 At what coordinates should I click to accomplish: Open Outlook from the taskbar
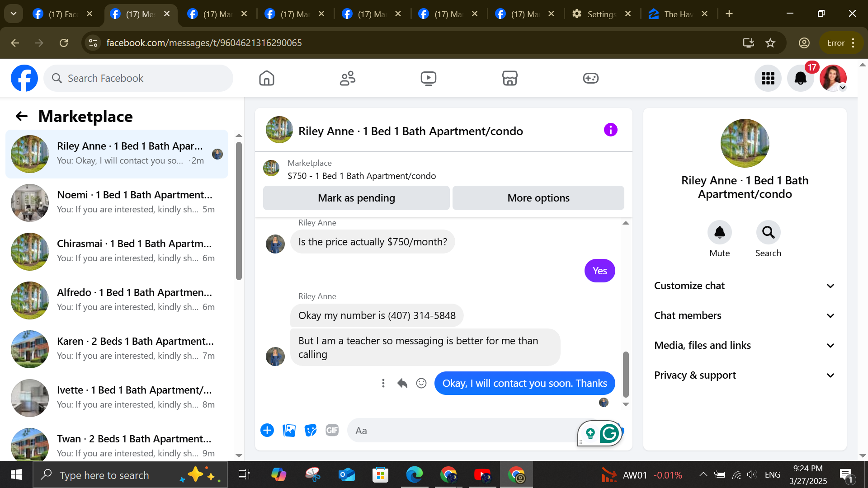coord(347,474)
